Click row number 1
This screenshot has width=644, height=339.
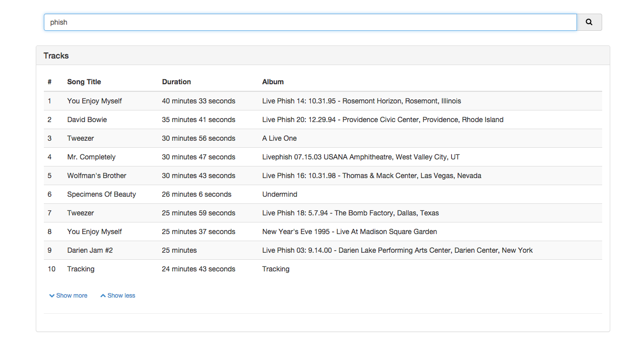(49, 101)
